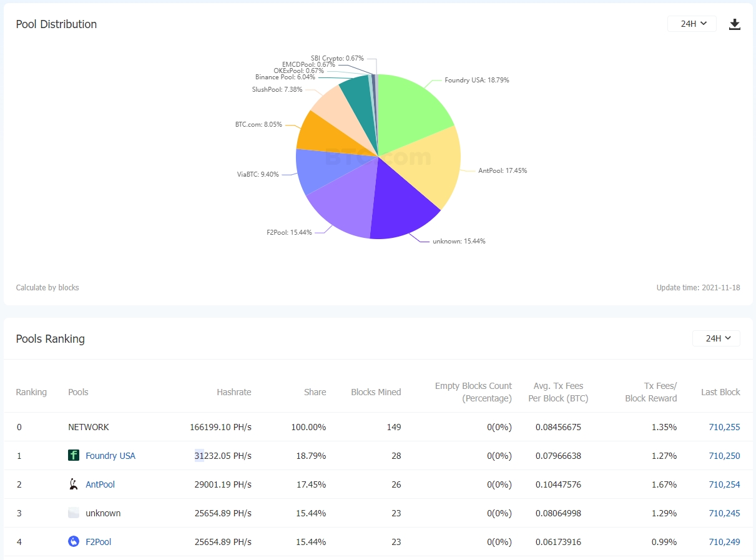
Task: Click the Foundry USA pool logo icon
Action: coord(74,456)
